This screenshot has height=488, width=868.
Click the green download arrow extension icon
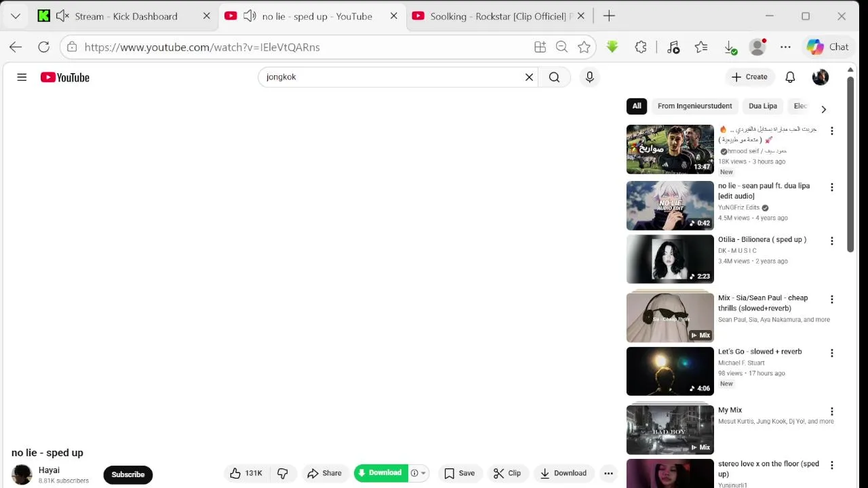[x=612, y=47]
